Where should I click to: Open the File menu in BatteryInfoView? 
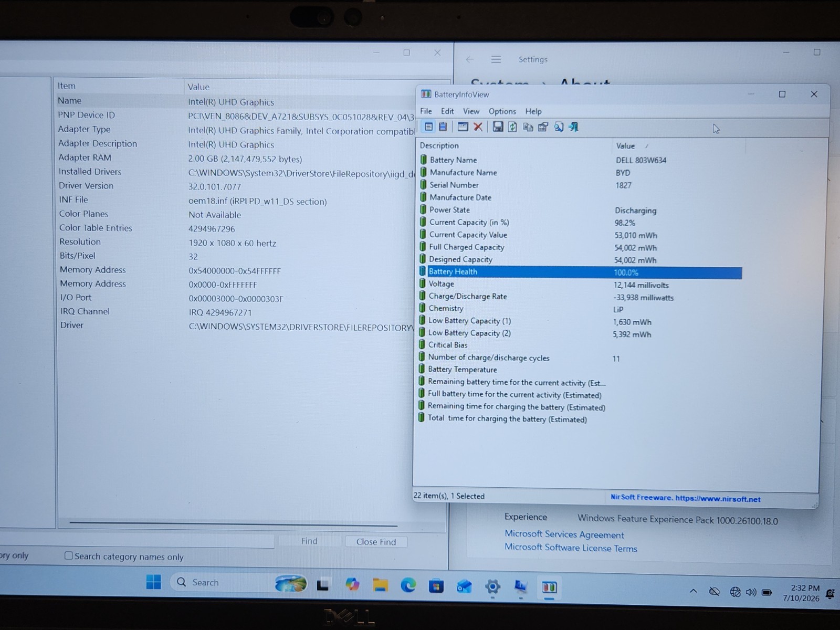click(x=426, y=111)
